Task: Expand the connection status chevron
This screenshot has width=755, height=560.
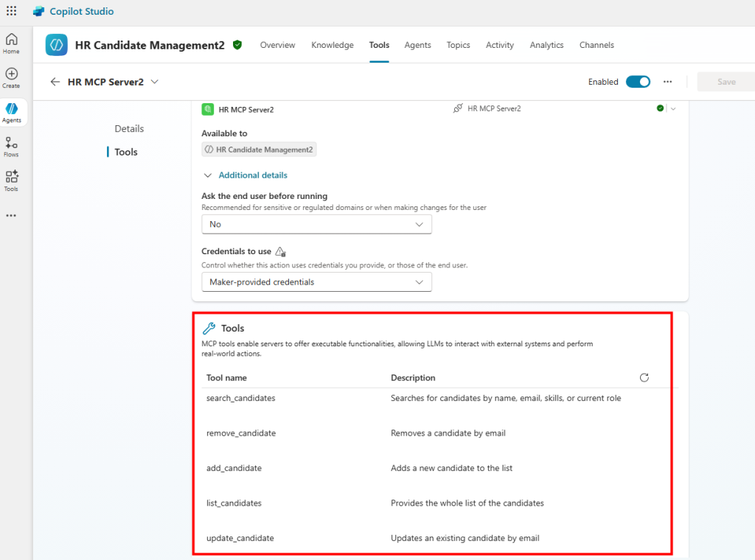Action: click(672, 109)
